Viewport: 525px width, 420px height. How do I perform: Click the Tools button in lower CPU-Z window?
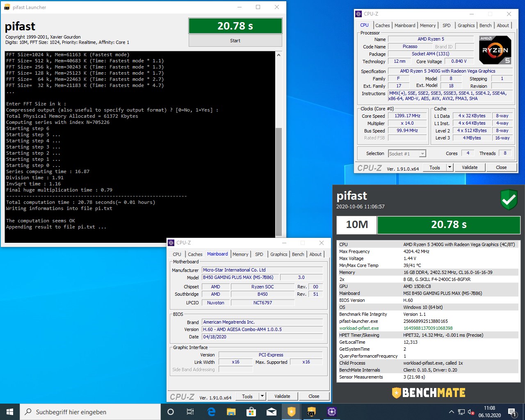(247, 396)
